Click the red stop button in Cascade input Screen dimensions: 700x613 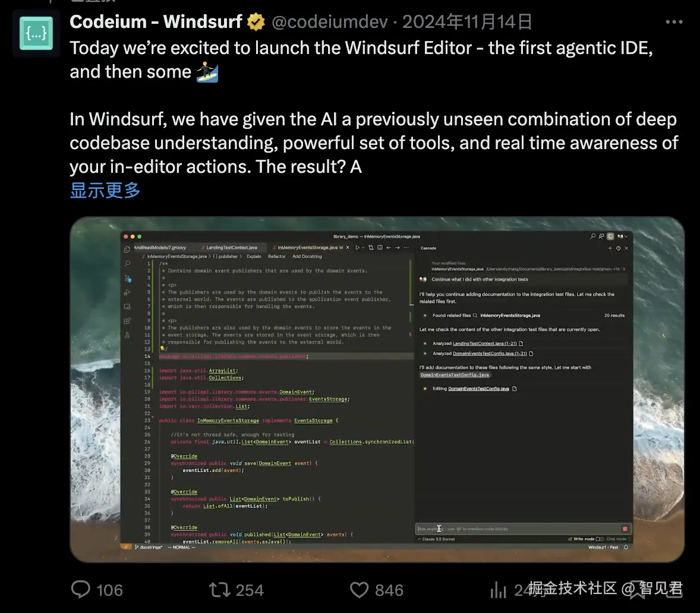click(625, 529)
